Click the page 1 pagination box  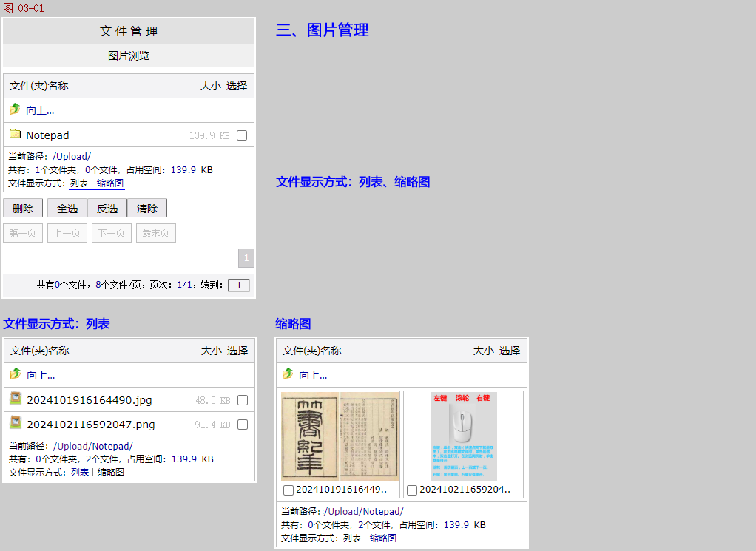point(246,257)
